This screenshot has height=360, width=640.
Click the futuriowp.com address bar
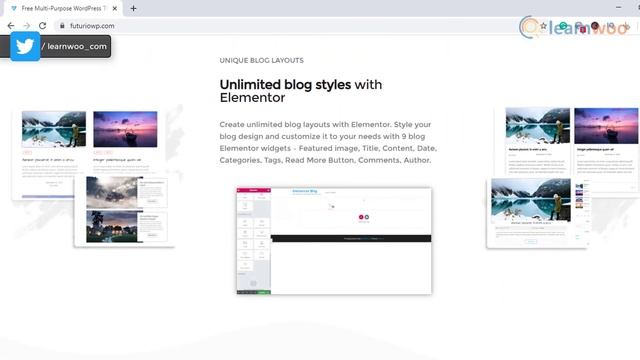tap(286, 25)
